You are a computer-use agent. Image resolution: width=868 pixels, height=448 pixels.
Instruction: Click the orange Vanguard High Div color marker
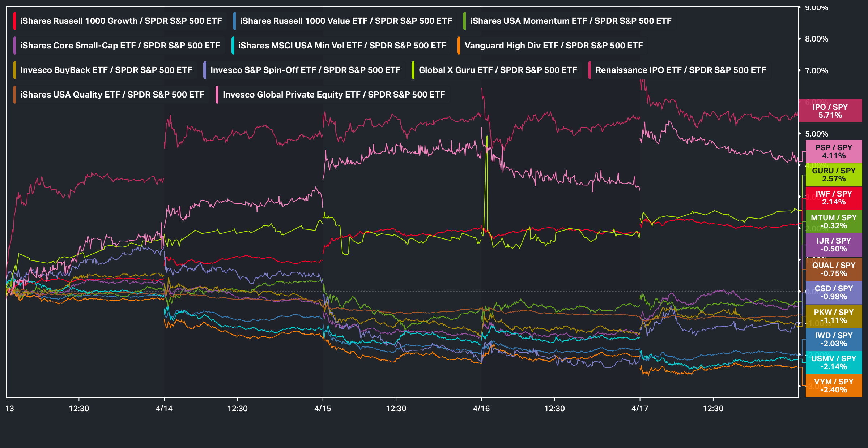[x=459, y=46]
